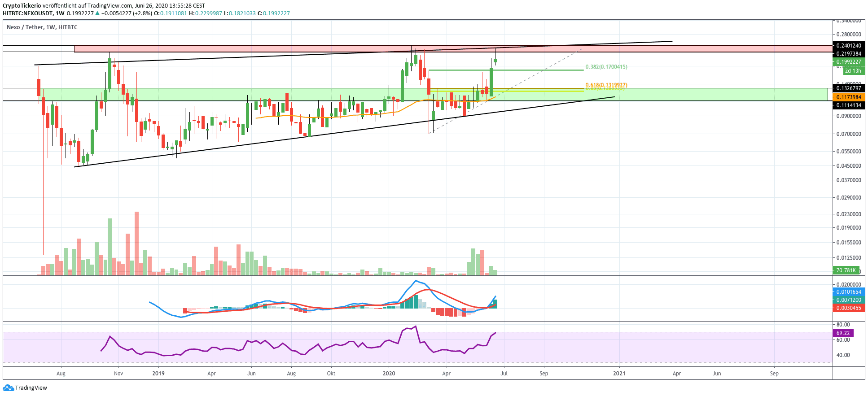The width and height of the screenshot is (868, 396).
Task: Click the 0.0450000 price axis label
Action: [x=849, y=166]
